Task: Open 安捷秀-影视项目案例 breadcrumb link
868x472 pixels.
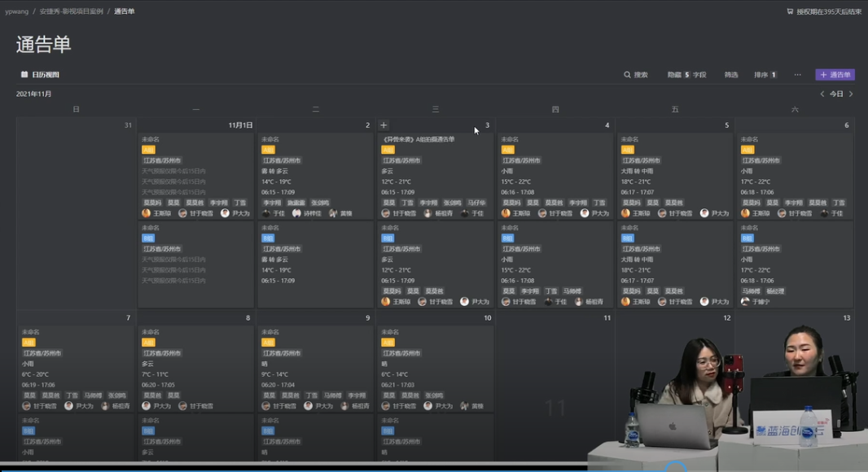Action: [x=71, y=11]
